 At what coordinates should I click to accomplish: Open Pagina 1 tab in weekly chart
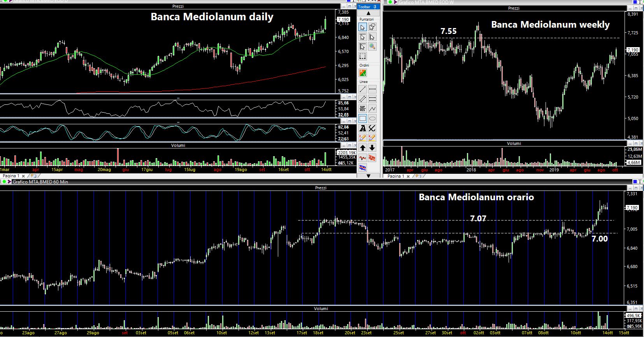point(396,176)
